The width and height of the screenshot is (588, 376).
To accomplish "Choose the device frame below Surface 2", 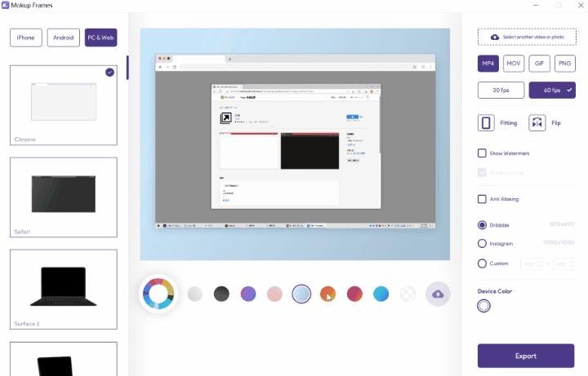I will click(x=64, y=359).
